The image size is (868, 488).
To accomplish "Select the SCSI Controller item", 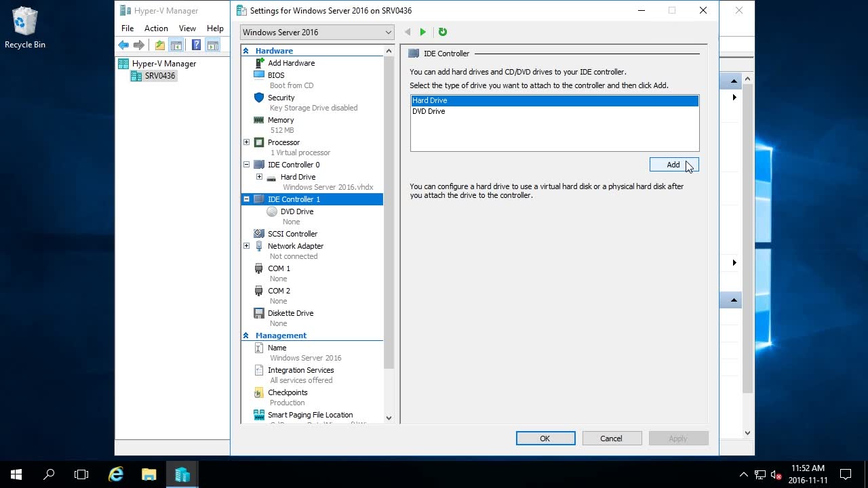I will tap(292, 234).
